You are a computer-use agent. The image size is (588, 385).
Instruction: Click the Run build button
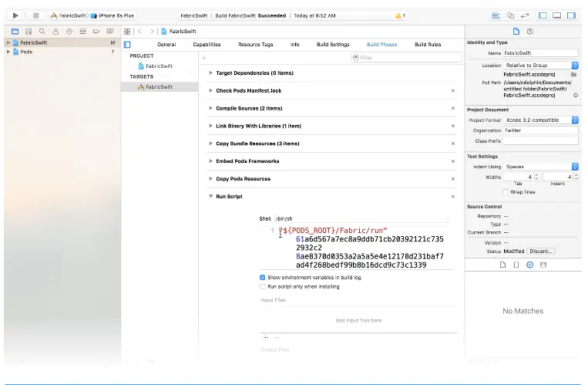[x=15, y=15]
